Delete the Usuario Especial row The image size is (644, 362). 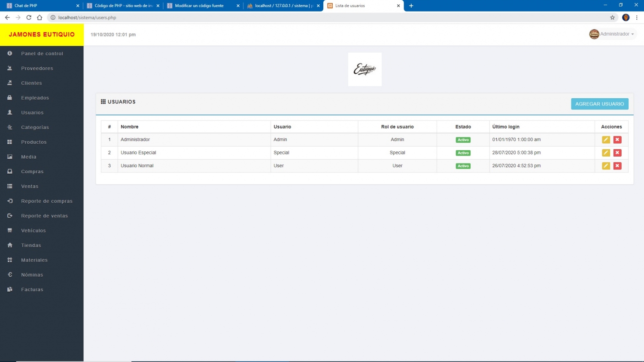click(617, 153)
